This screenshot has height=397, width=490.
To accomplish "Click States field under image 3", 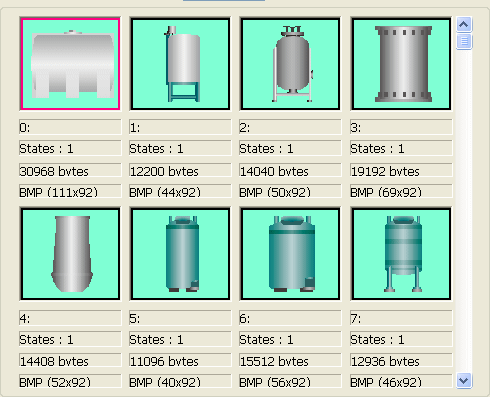I will coord(401,148).
